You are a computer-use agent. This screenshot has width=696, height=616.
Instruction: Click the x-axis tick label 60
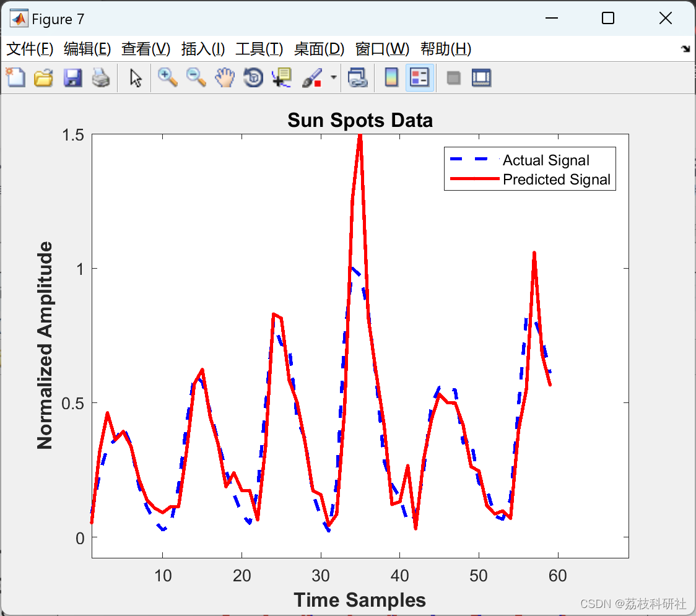(x=557, y=576)
